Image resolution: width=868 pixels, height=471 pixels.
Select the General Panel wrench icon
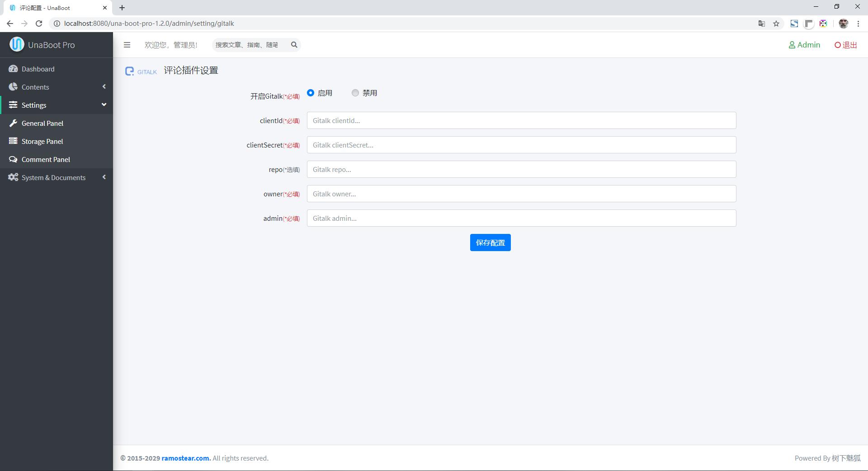coord(13,123)
